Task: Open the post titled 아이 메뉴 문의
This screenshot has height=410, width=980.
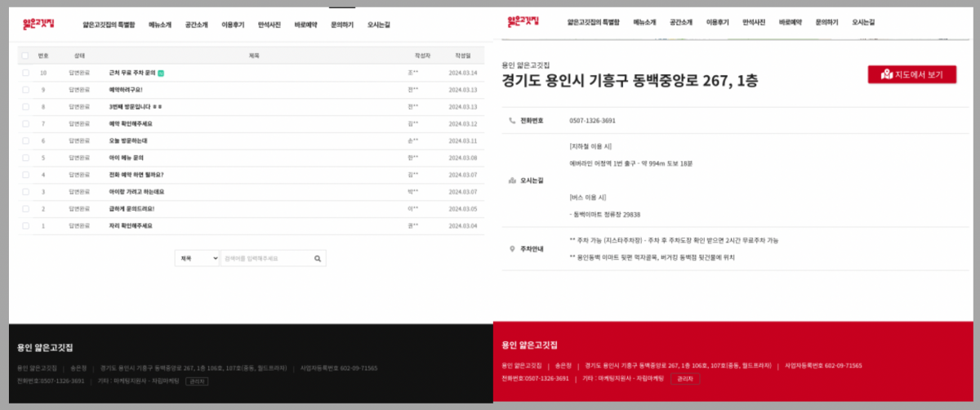Action: pos(127,158)
